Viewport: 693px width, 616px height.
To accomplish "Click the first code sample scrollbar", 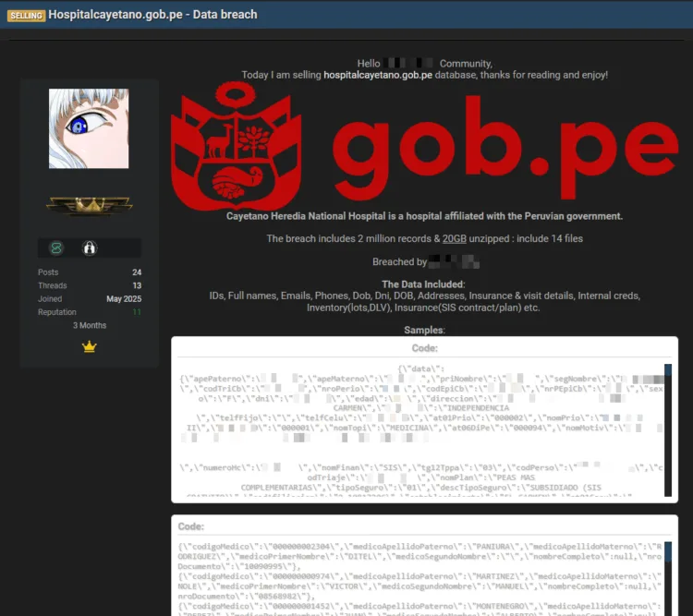I will pyautogui.click(x=668, y=430).
